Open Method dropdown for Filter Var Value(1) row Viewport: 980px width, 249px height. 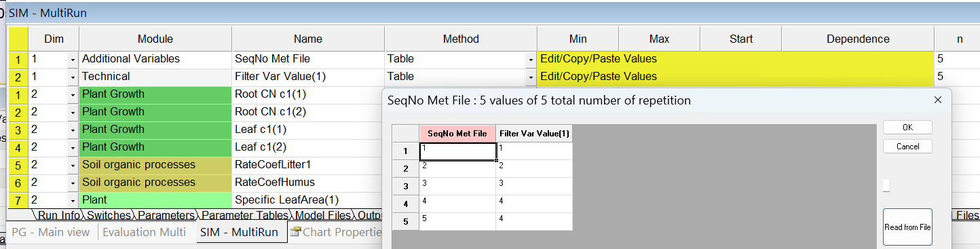point(531,77)
